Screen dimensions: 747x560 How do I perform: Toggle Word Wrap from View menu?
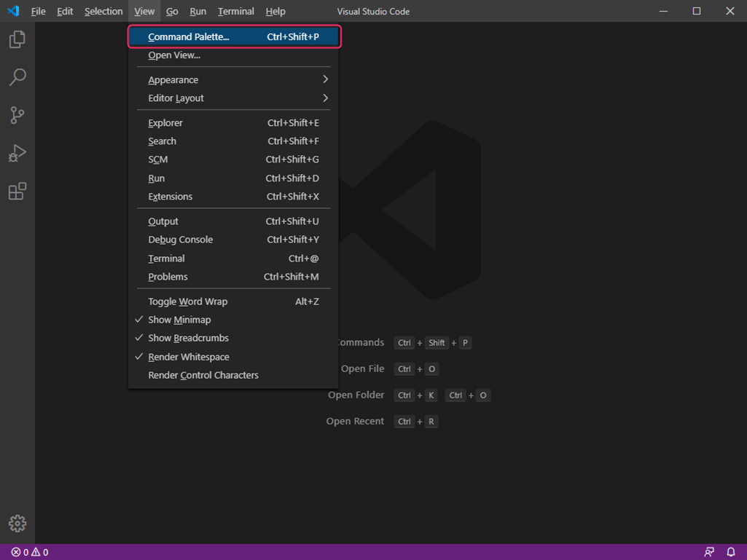[233, 301]
